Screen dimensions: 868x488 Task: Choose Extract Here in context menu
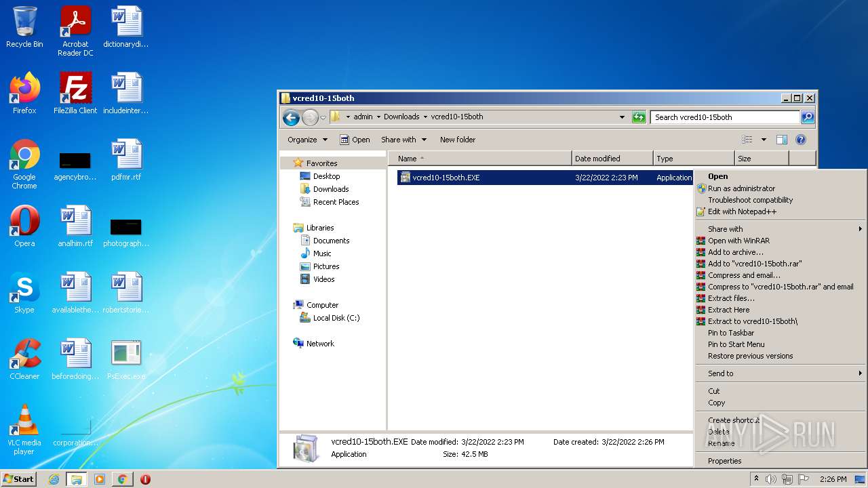click(728, 310)
